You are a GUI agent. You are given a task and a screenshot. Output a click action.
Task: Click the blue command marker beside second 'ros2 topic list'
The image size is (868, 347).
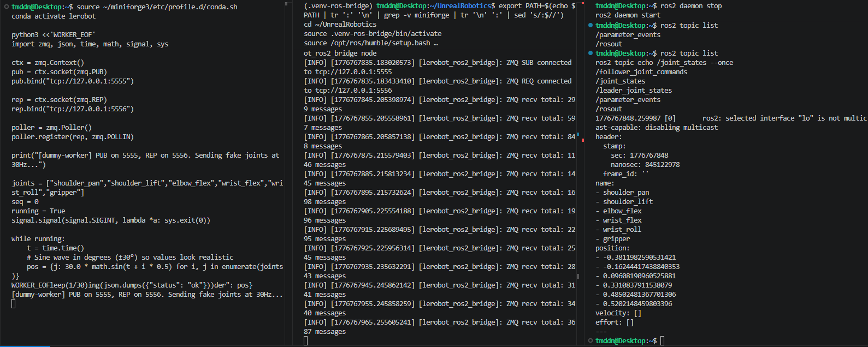coord(591,53)
